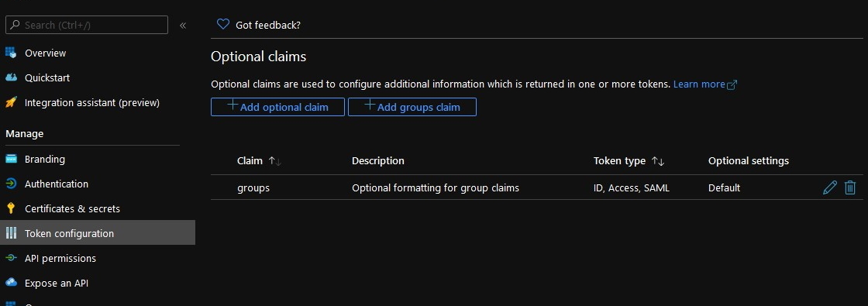Click 'Optional formatting for group claims' description
The width and height of the screenshot is (868, 306).
click(x=436, y=187)
